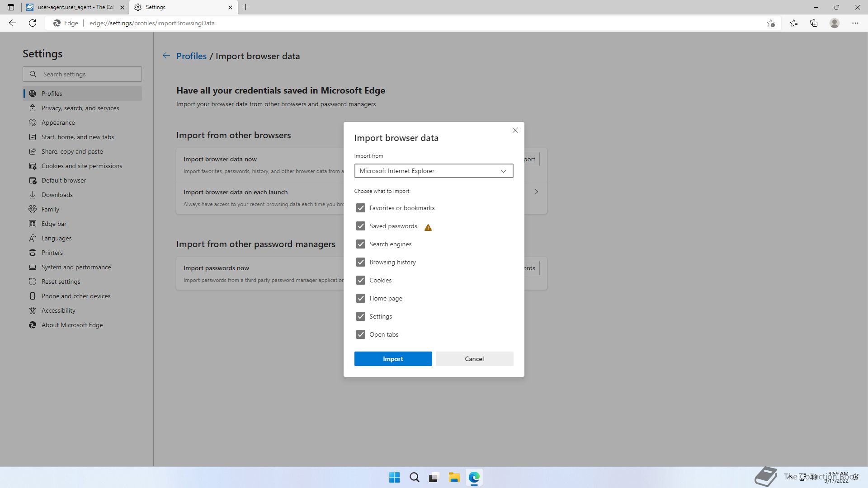This screenshot has height=488, width=868.
Task: Open the Collections icon in the toolbar
Action: [814, 23]
